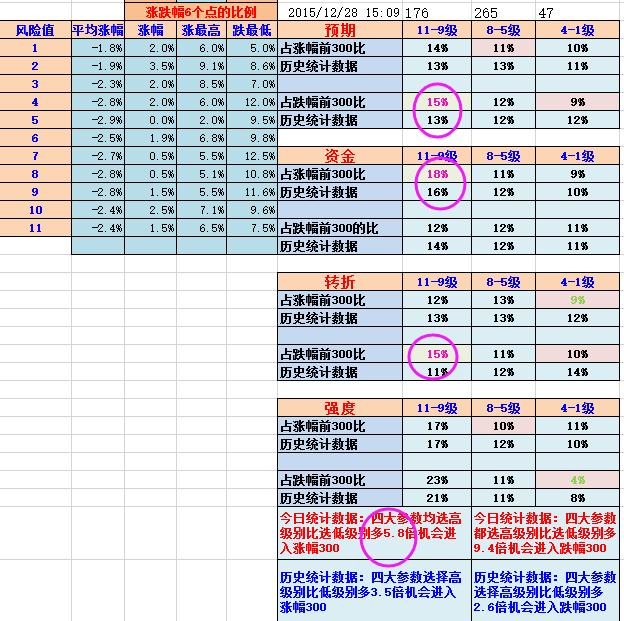Select the cell containing 265
Image resolution: width=624 pixels, height=621 pixels.
(x=503, y=13)
